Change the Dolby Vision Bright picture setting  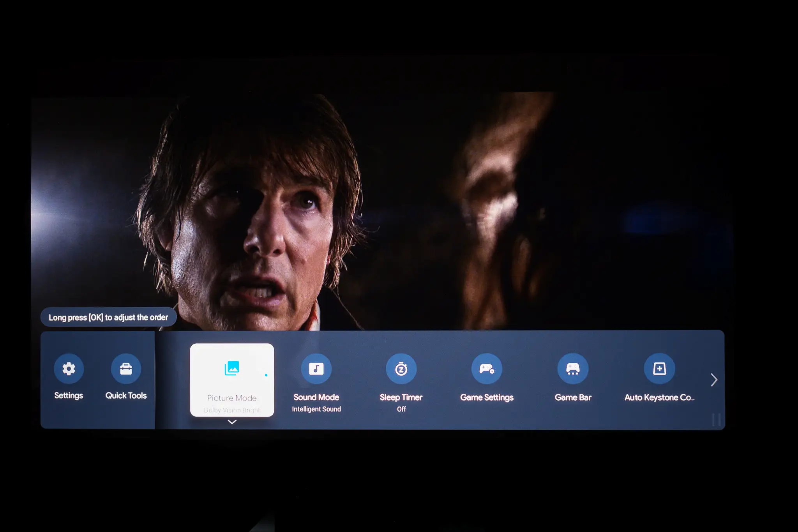coord(232,410)
